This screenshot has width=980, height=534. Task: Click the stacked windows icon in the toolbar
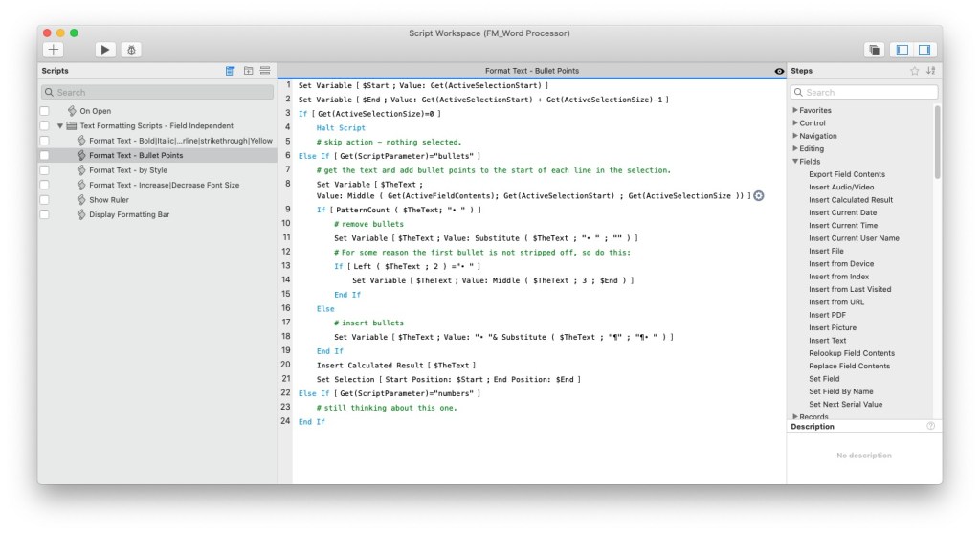point(874,49)
